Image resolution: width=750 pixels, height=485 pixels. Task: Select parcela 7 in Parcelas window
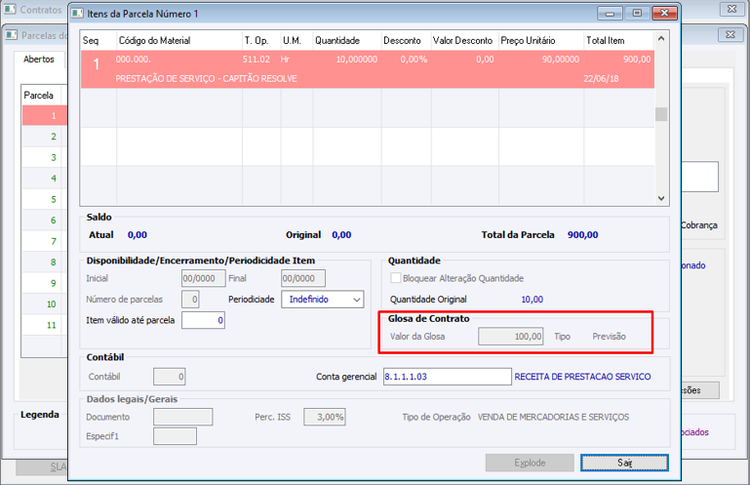[44, 241]
